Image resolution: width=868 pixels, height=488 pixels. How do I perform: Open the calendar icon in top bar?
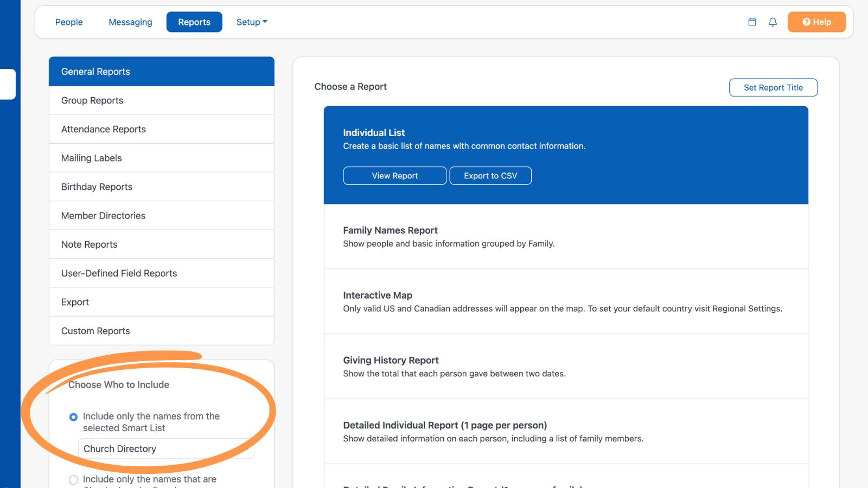[x=752, y=22]
